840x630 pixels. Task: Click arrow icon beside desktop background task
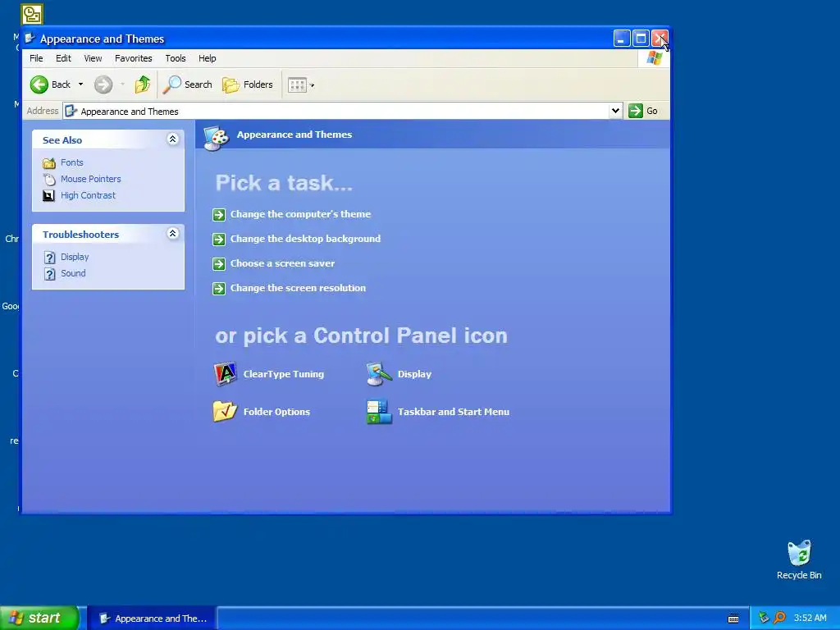point(219,240)
